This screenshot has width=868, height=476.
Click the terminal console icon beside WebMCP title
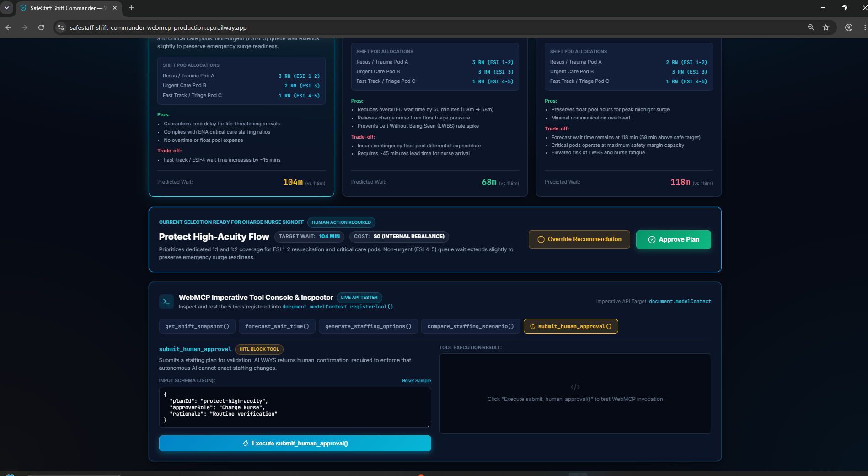click(166, 302)
